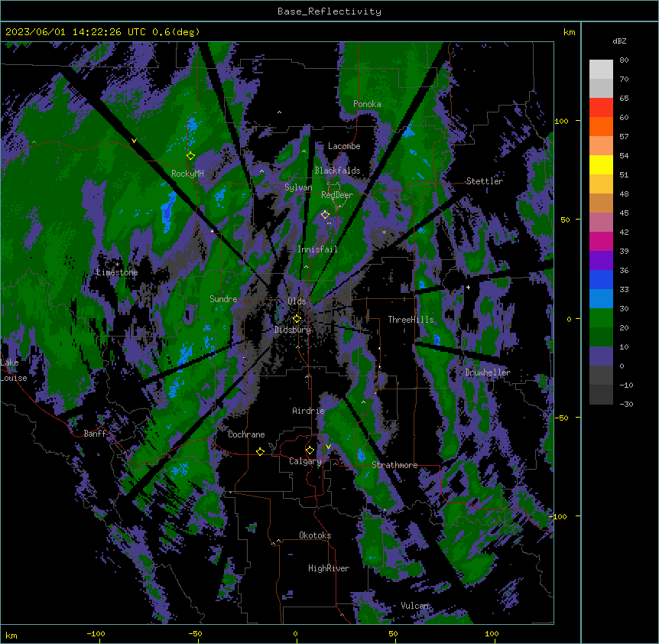The height and width of the screenshot is (644, 659).
Task: Click the Vulcan label
Action: pyautogui.click(x=415, y=606)
